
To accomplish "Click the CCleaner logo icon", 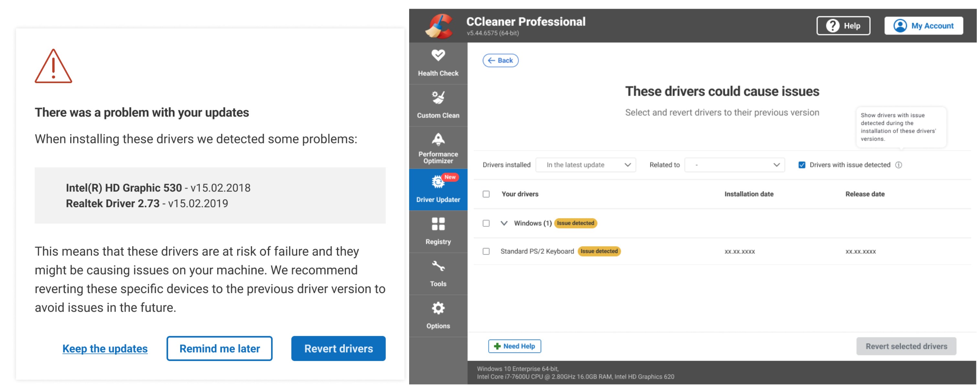I will 440,26.
